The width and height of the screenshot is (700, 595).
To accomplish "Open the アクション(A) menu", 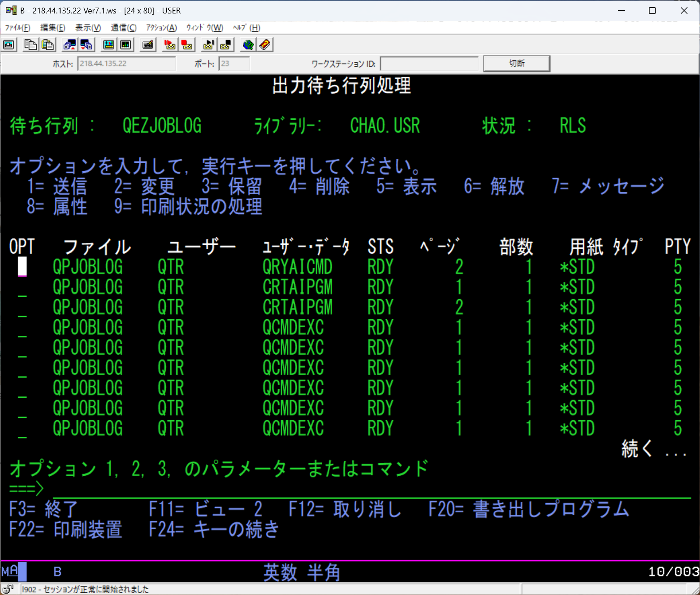I will tap(161, 28).
